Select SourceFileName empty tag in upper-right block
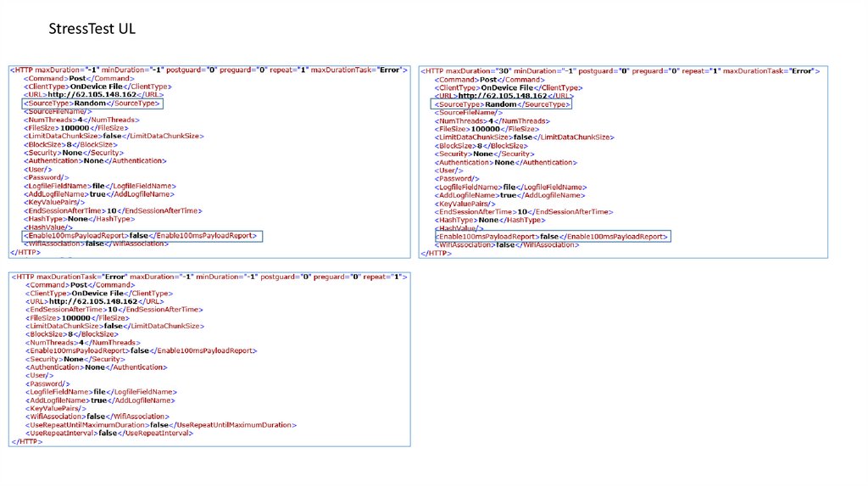868x487 pixels. pyautogui.click(x=468, y=113)
